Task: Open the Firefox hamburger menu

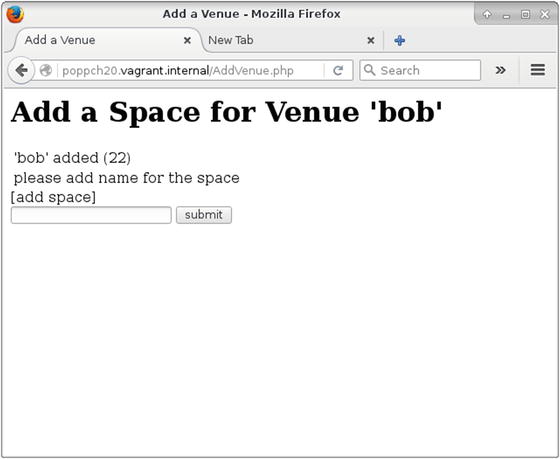Action: (538, 70)
